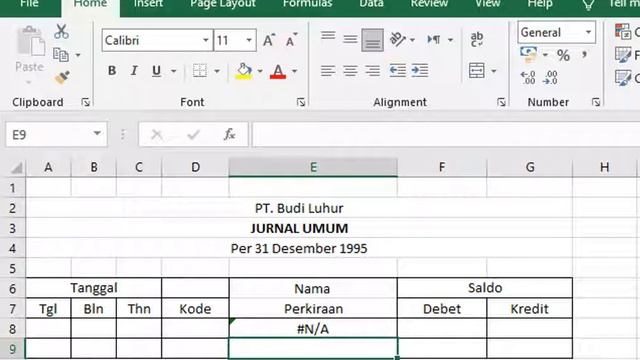Select cell with #N/A error

tap(313, 329)
